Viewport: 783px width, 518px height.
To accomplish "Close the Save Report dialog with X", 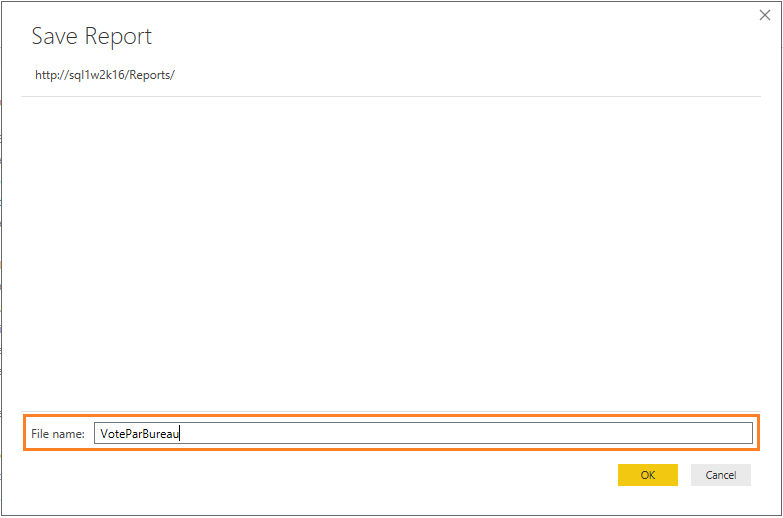I will [x=765, y=15].
